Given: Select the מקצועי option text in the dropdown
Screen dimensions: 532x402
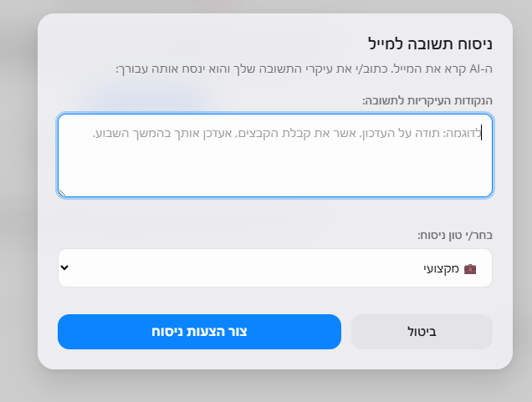Looking at the screenshot, I should 441,268.
